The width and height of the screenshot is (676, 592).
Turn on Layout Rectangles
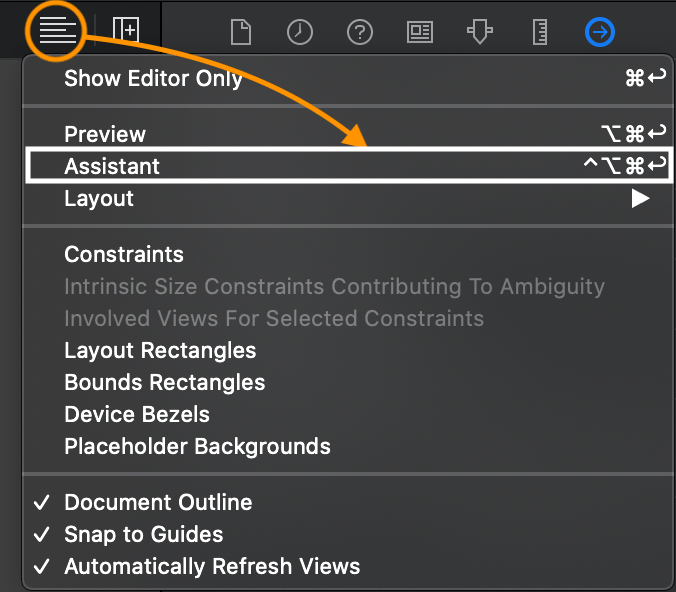(160, 350)
